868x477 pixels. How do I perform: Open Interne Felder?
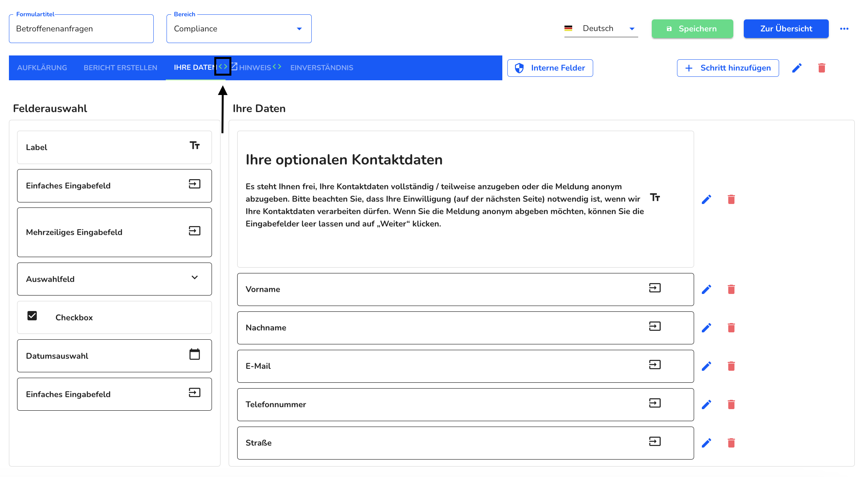[x=550, y=68]
